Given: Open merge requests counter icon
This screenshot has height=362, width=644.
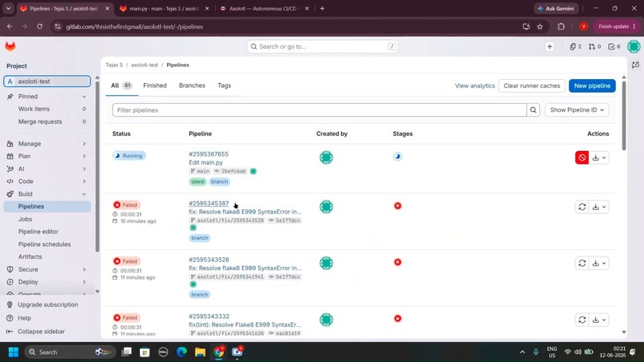Looking at the screenshot, I should point(594,46).
